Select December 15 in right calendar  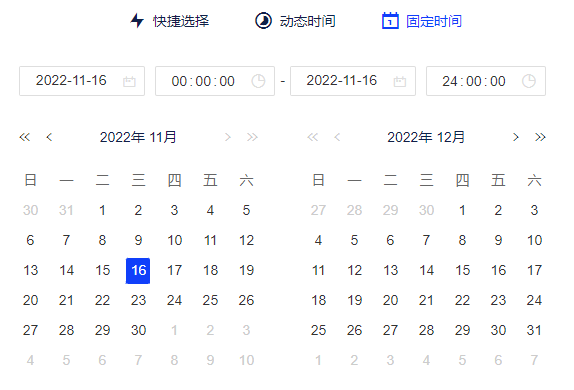(x=462, y=271)
